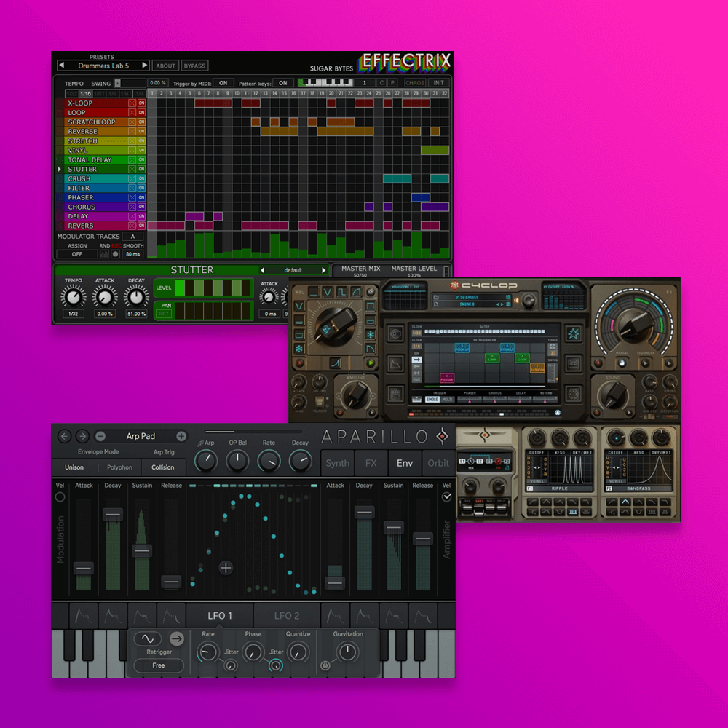Screen dimensions: 728x728
Task: Toggle Pattern keys ON
Action: pos(283,83)
